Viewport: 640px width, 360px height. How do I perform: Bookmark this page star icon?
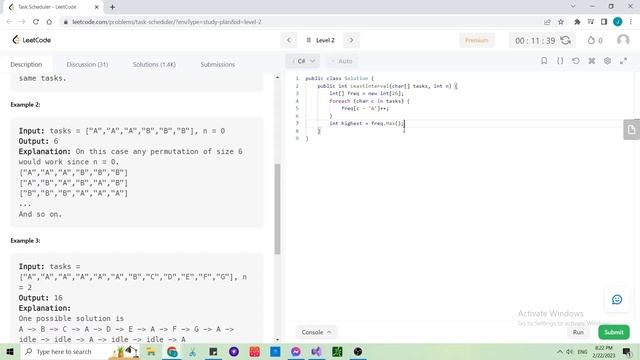(561, 22)
